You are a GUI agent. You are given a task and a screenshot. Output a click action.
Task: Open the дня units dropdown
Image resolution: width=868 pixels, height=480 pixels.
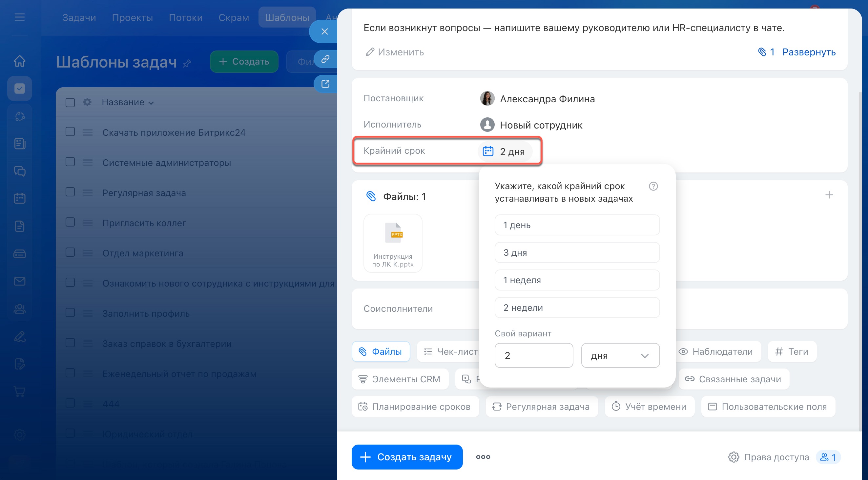coord(620,356)
